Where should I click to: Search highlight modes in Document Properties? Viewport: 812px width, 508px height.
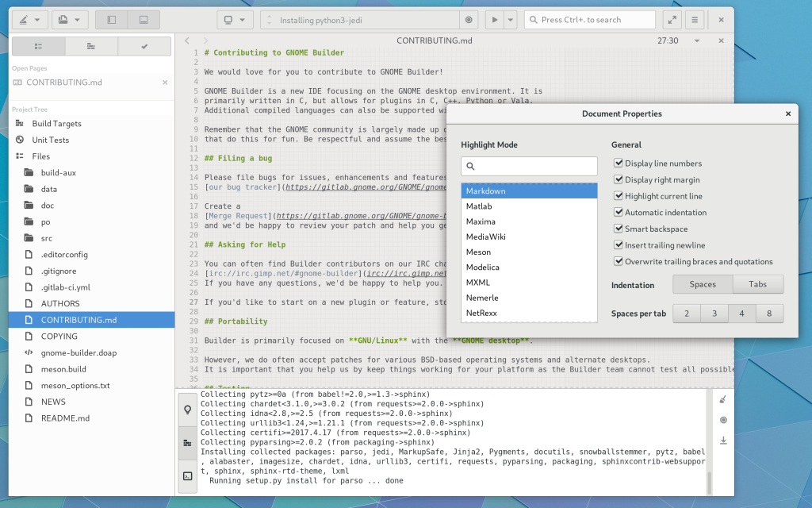(529, 167)
